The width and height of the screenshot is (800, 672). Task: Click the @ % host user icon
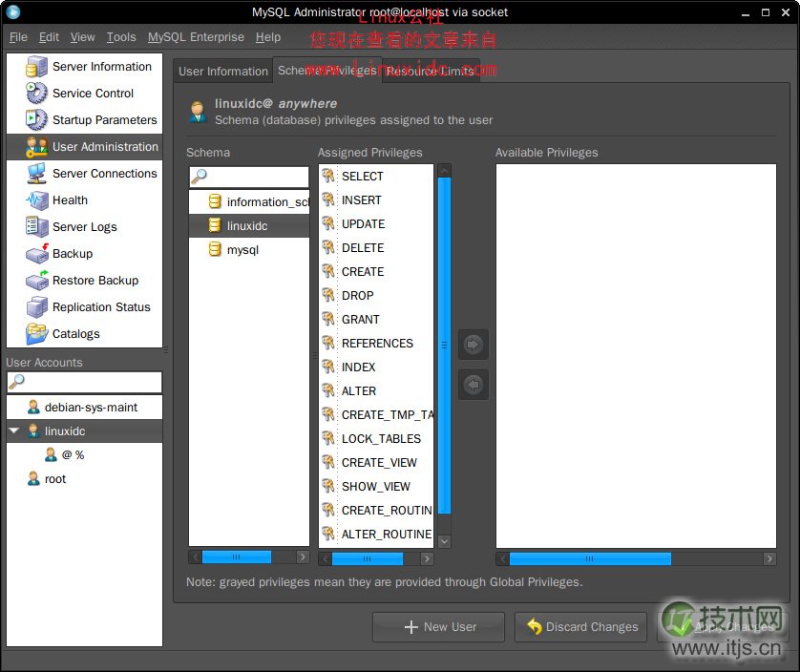point(51,454)
